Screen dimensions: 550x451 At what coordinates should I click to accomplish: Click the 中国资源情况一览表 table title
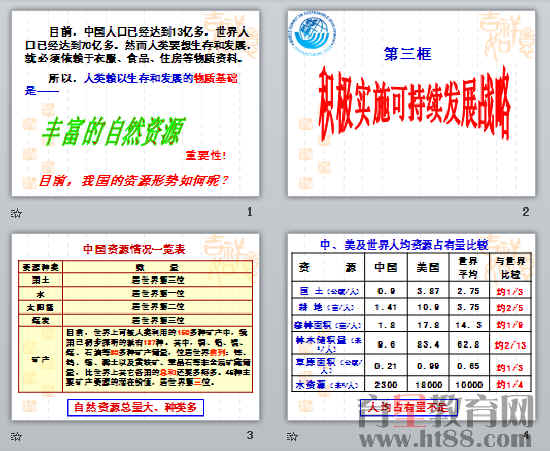pos(134,249)
